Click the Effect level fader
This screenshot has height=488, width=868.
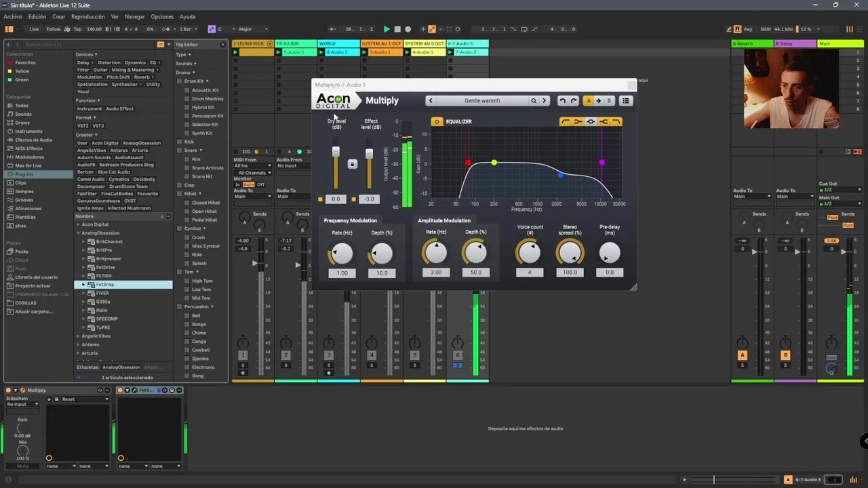tap(369, 155)
